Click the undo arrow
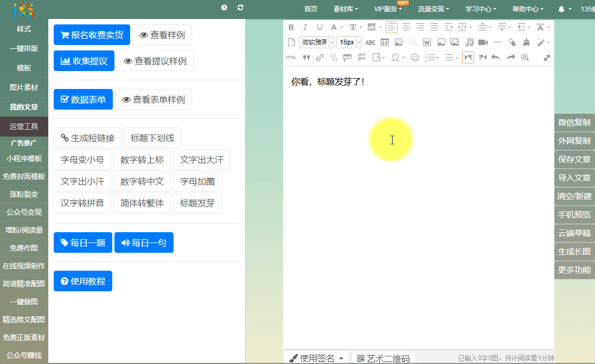 point(496,58)
